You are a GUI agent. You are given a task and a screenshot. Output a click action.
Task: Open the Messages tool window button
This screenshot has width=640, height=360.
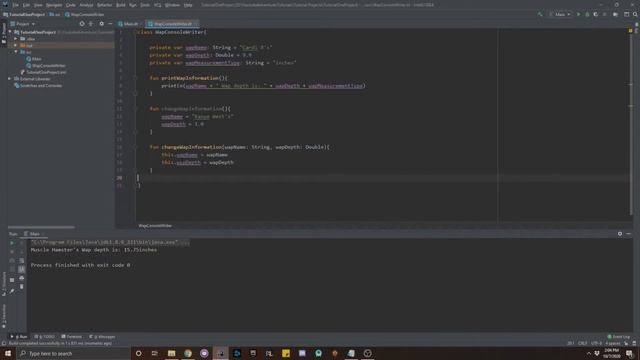coord(102,337)
